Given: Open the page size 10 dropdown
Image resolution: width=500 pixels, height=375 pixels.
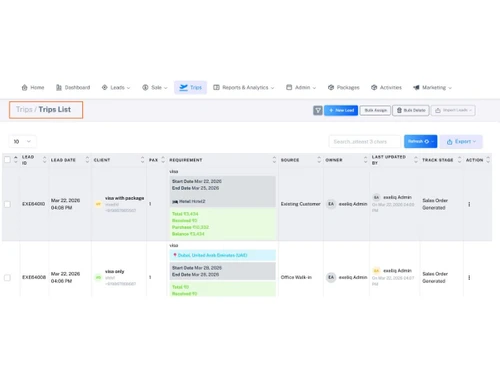Looking at the screenshot, I should (x=22, y=142).
